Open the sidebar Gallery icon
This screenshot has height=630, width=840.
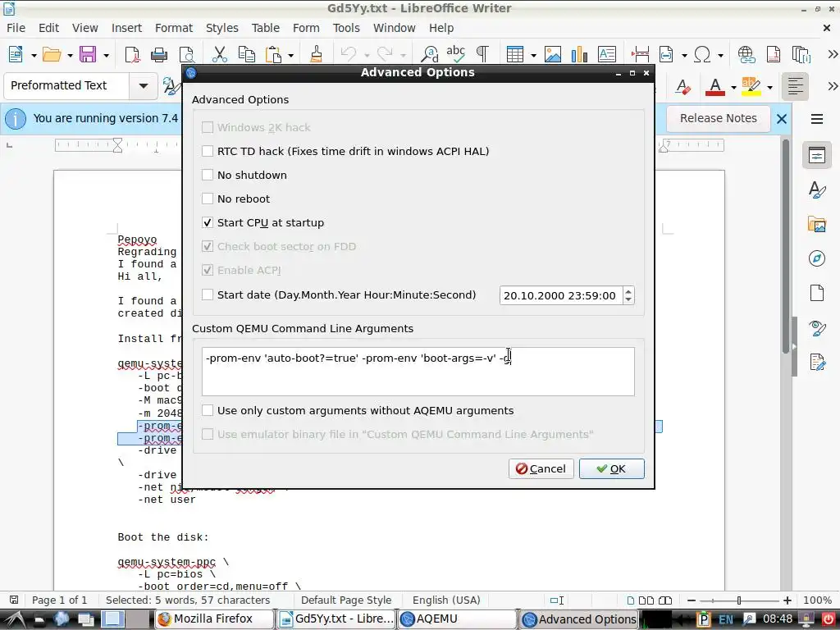click(816, 224)
